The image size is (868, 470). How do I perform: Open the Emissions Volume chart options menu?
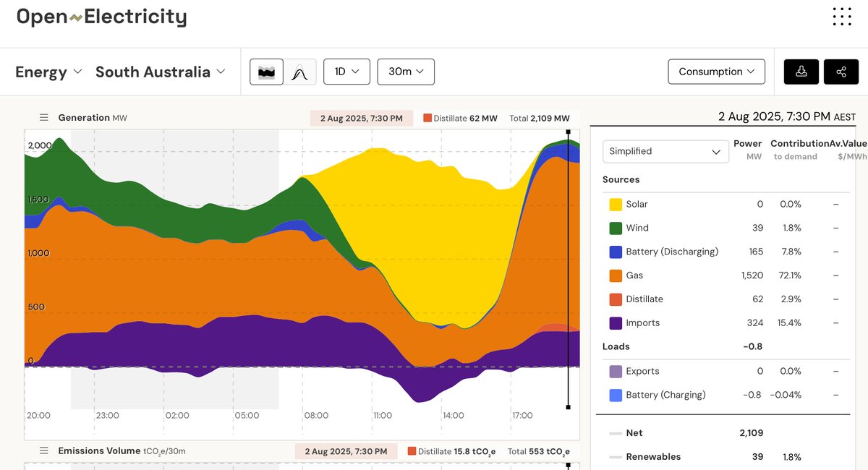point(43,450)
